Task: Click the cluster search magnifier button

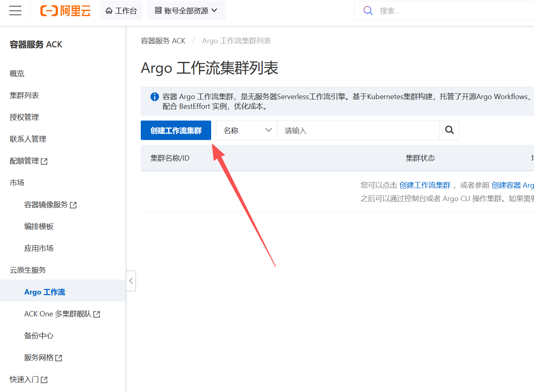Action: point(449,130)
